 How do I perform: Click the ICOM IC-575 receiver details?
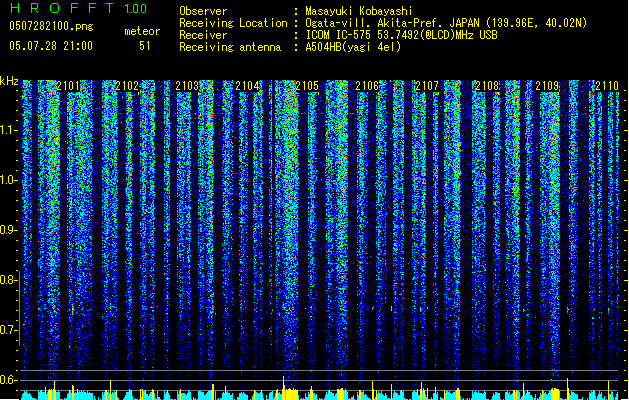[x=402, y=35]
